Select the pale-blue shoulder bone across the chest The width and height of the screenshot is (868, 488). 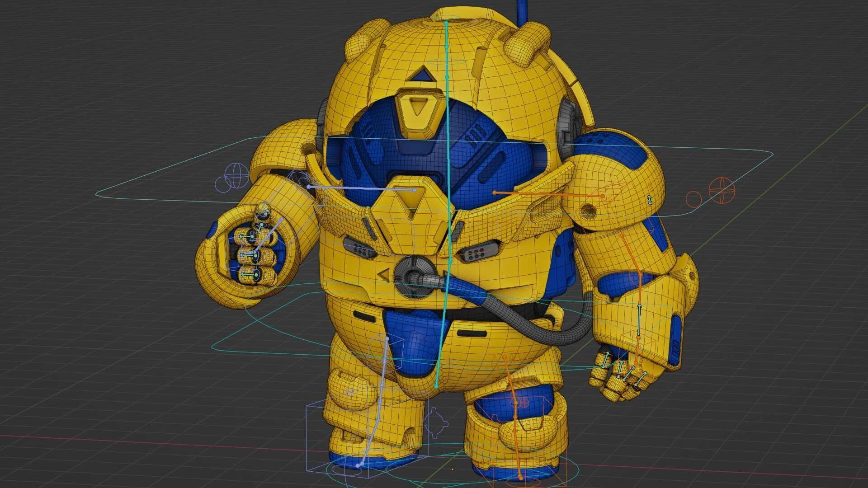(x=362, y=188)
